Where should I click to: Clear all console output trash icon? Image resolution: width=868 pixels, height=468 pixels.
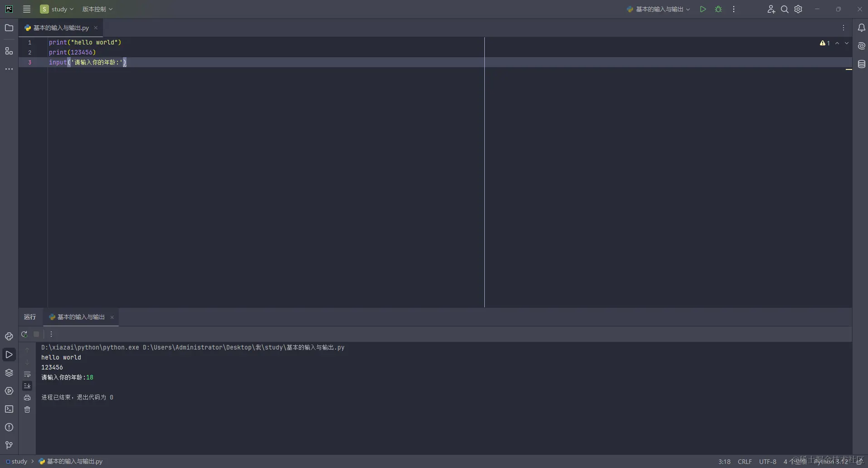pyautogui.click(x=27, y=409)
